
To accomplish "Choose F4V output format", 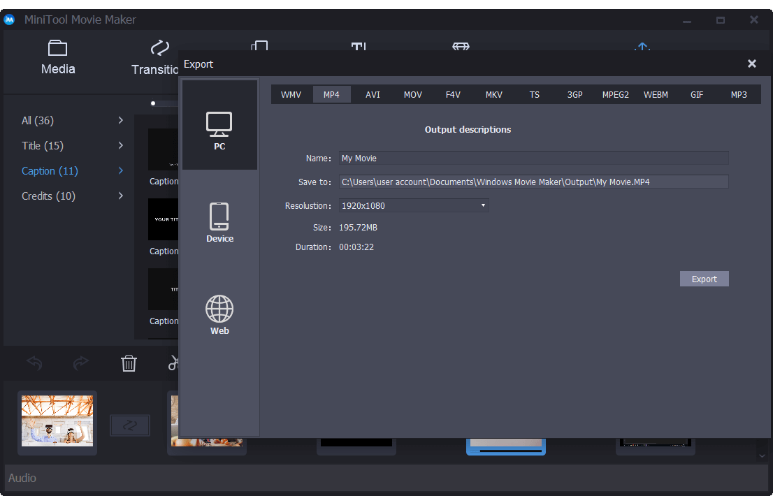I will click(453, 95).
